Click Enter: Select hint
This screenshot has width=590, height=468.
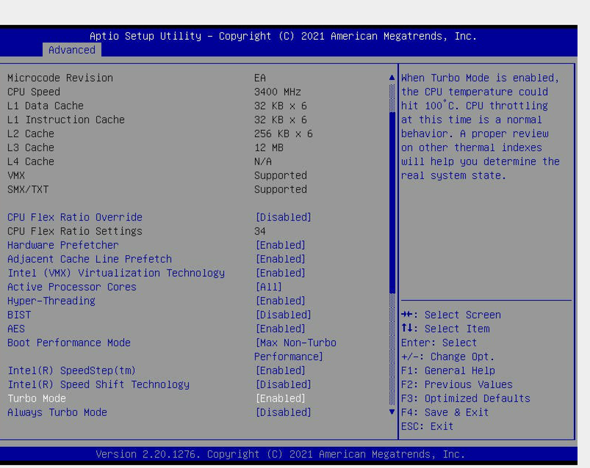pos(439,342)
